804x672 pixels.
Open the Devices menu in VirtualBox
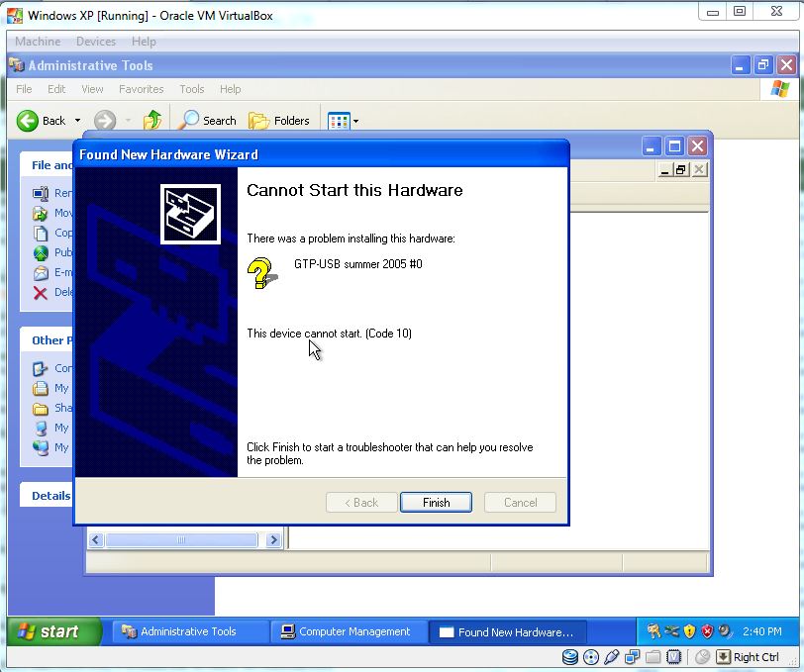(96, 42)
